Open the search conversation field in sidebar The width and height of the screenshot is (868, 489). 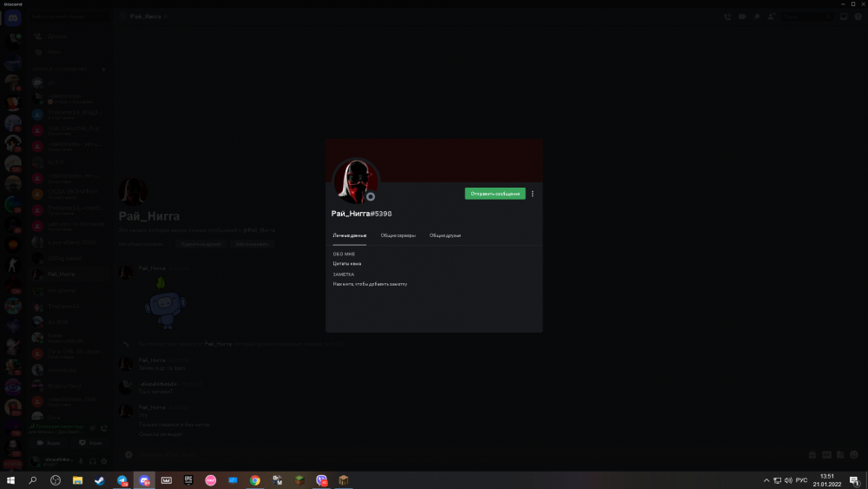click(x=68, y=17)
